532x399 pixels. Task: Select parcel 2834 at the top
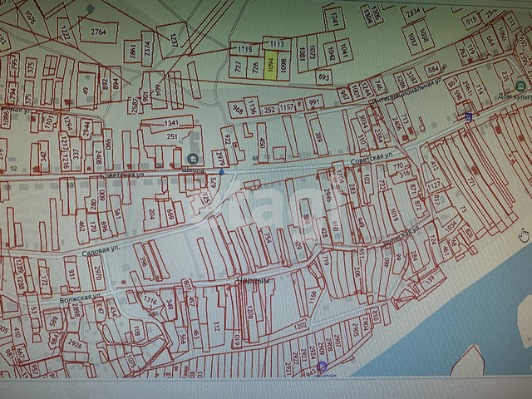tap(413, 12)
